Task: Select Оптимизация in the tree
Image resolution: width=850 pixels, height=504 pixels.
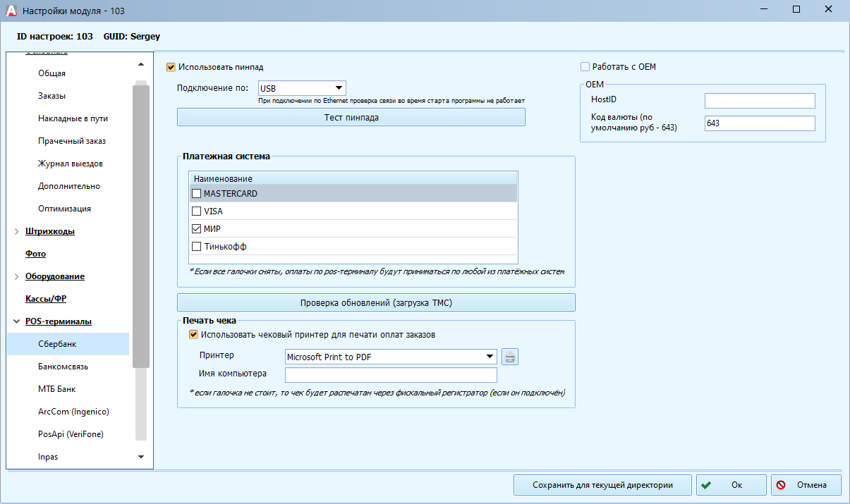Action: point(64,209)
